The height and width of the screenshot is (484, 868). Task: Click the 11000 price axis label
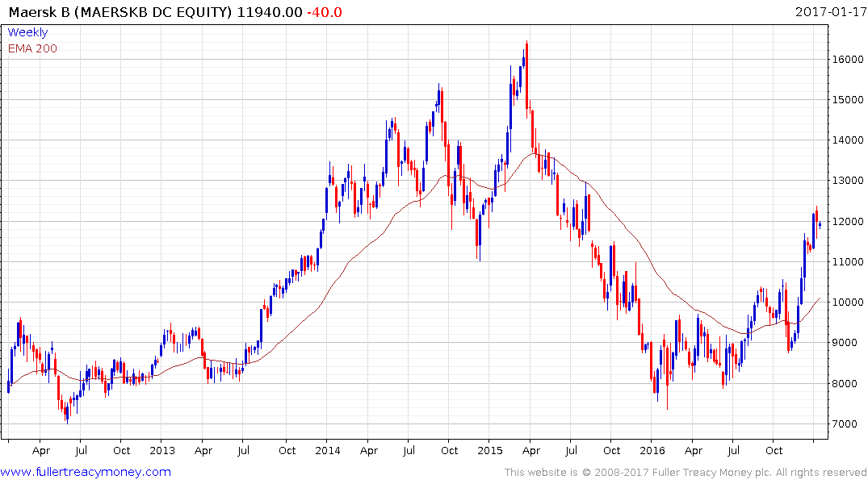[x=848, y=261]
